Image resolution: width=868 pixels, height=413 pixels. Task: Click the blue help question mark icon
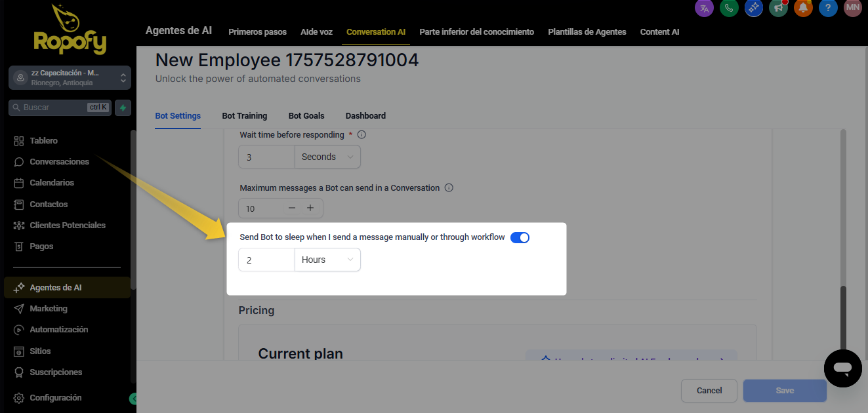[x=828, y=8]
